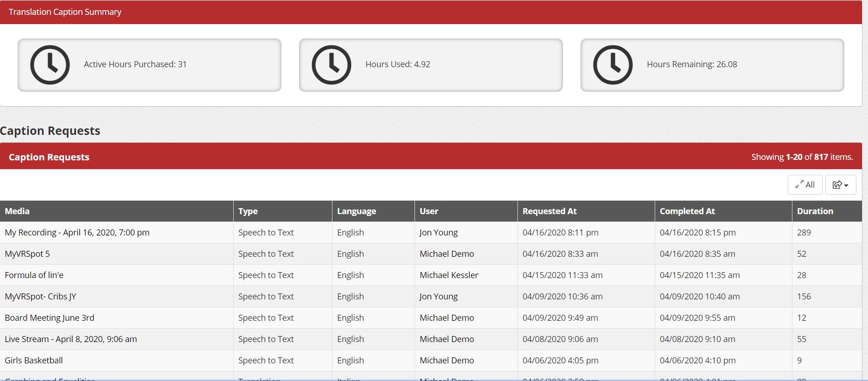Click the clock icon beside Hours Used
Viewport: 868px width, 381px height.
[x=332, y=65]
